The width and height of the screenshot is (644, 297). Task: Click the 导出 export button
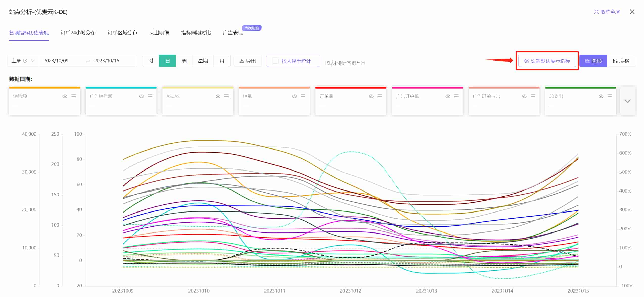pyautogui.click(x=248, y=61)
